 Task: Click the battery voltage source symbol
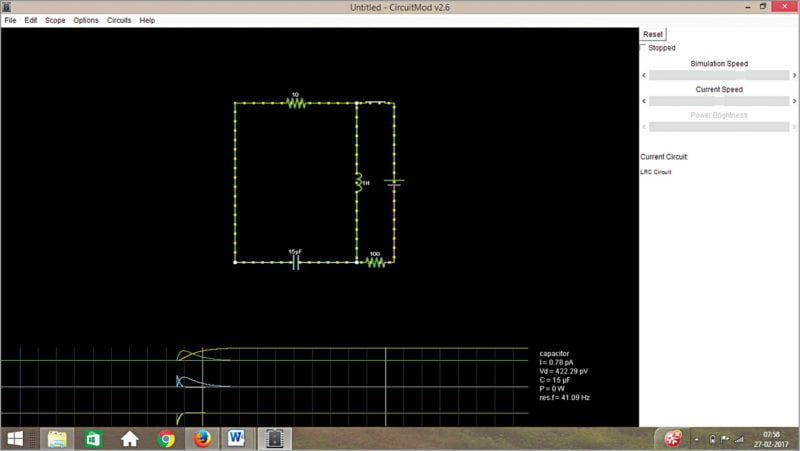pyautogui.click(x=394, y=183)
